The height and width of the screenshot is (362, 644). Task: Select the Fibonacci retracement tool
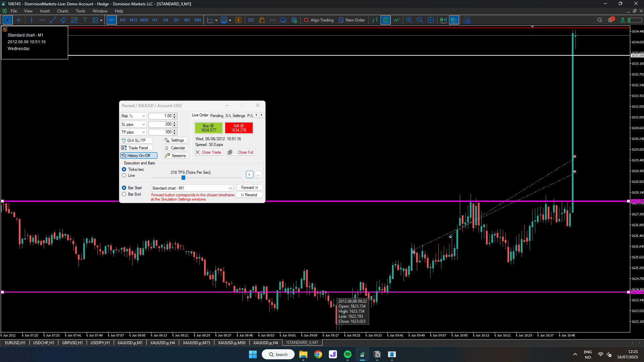[74, 20]
